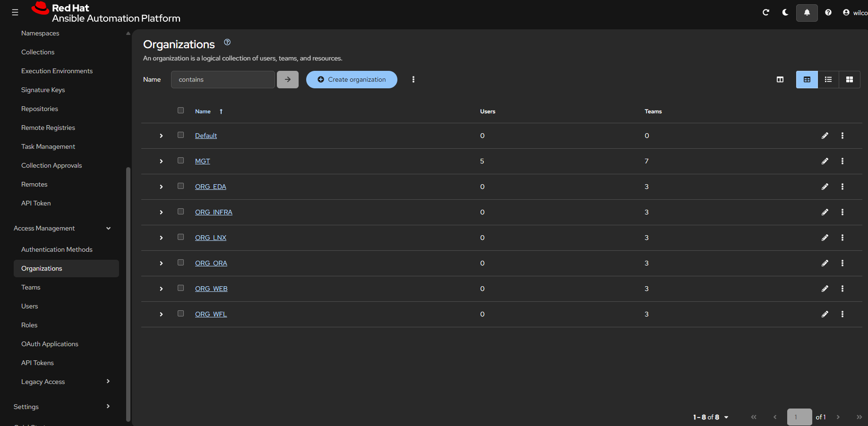Expand the ORG_INFRA organization row
This screenshot has width=868, height=426.
click(x=161, y=212)
